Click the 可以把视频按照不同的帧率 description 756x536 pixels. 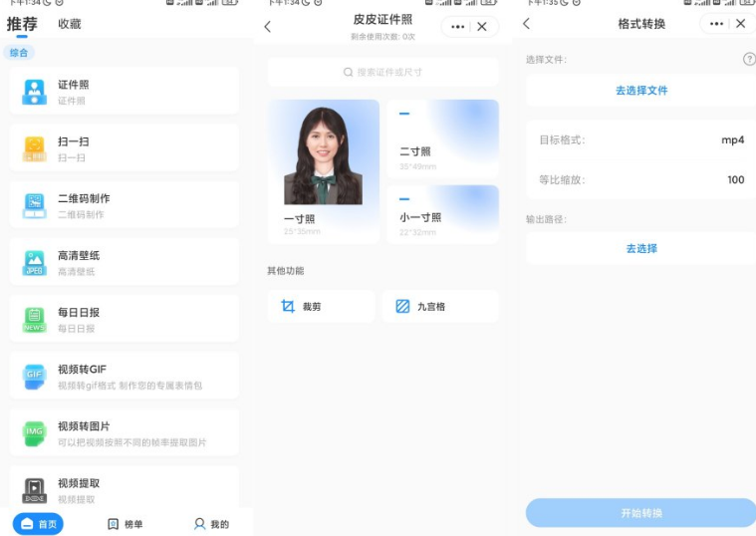tap(132, 442)
